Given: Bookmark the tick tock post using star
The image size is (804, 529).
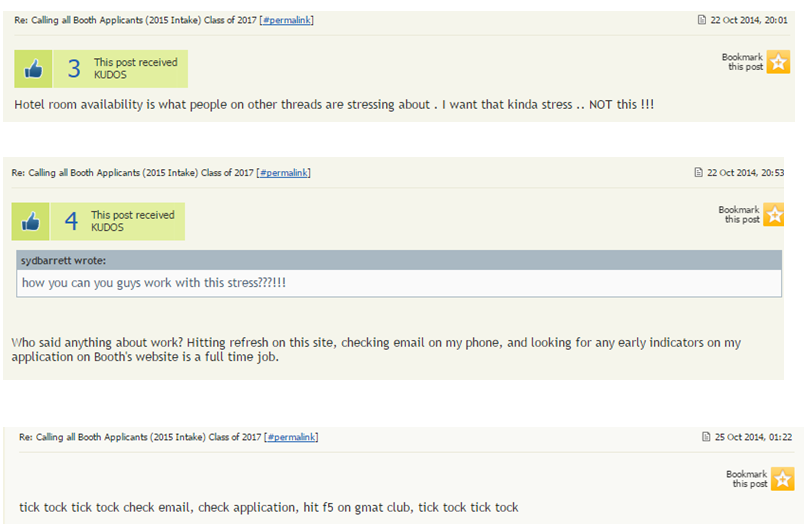Looking at the screenshot, I should coord(783,479).
